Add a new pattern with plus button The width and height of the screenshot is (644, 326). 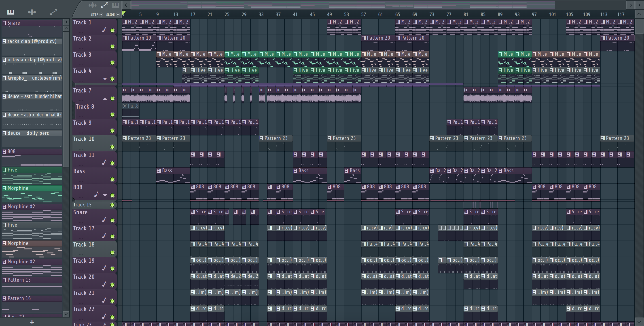pyautogui.click(x=32, y=322)
